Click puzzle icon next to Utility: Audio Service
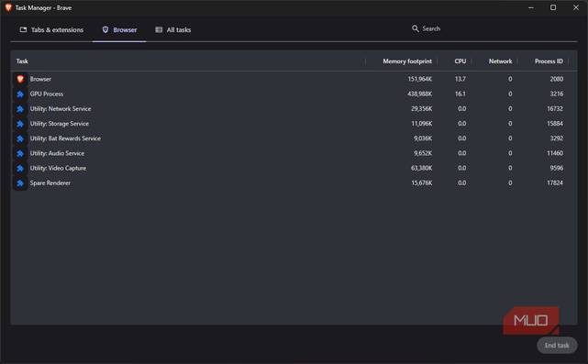Screen dimensions: 588x364 click(20, 153)
